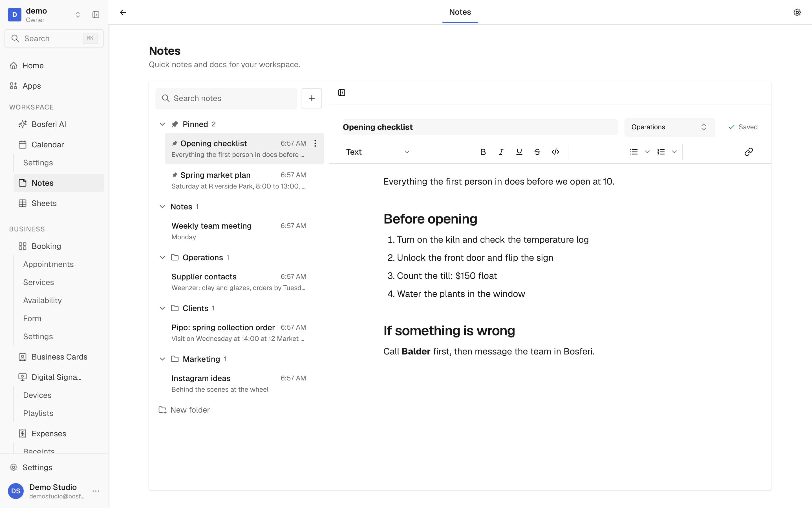
Task: Create a new note with the plus button
Action: click(312, 98)
